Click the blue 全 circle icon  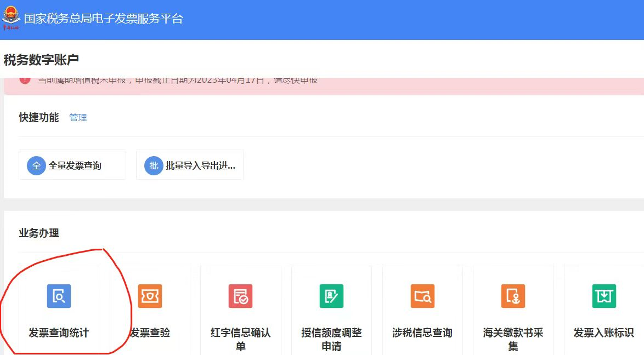pyautogui.click(x=36, y=166)
